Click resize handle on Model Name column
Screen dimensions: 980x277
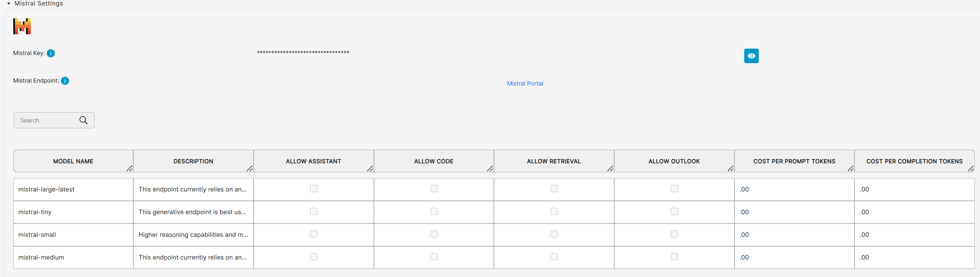pyautogui.click(x=129, y=168)
